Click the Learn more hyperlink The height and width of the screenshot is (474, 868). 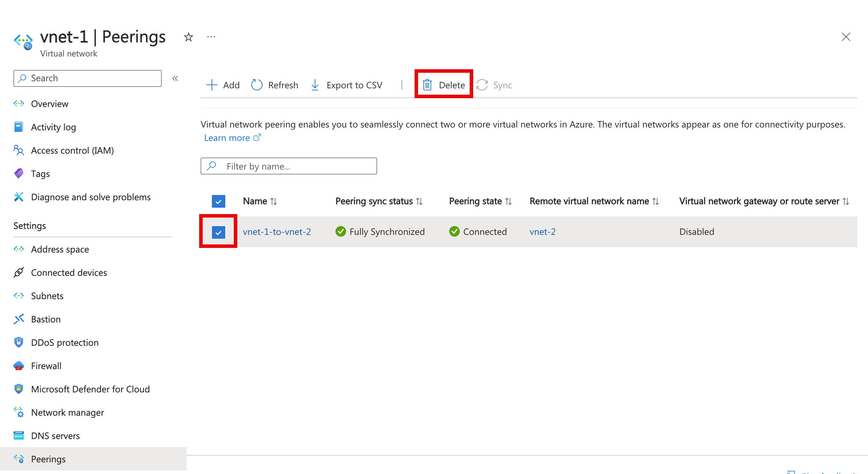232,137
